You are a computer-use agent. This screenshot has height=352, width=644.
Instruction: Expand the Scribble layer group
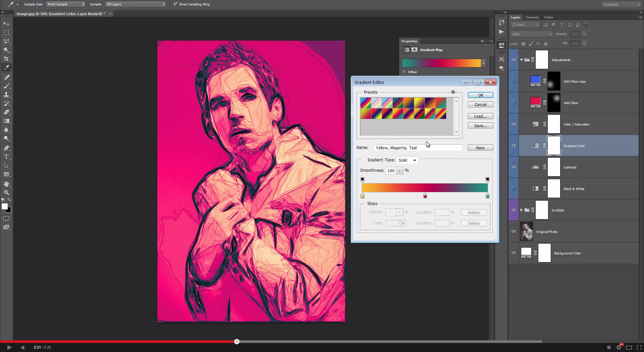[521, 210]
